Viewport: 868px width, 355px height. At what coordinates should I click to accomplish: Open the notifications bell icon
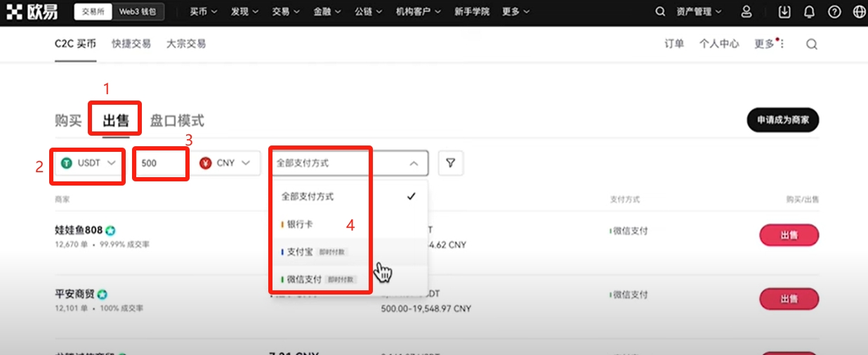[x=810, y=12]
